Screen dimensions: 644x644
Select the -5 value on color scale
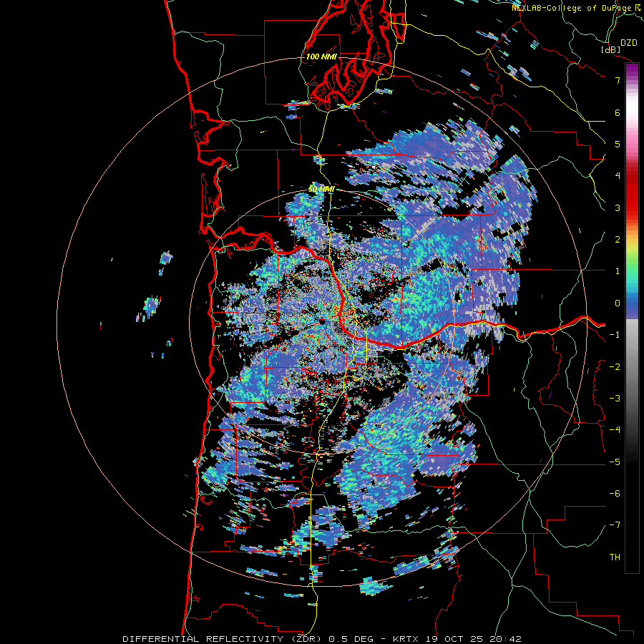(x=615, y=462)
